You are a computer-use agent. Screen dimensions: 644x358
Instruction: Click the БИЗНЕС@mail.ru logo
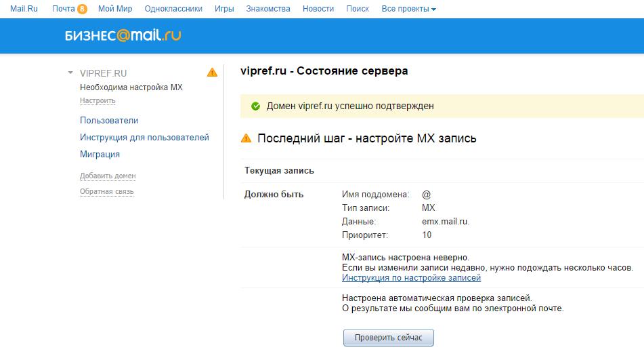click(123, 35)
